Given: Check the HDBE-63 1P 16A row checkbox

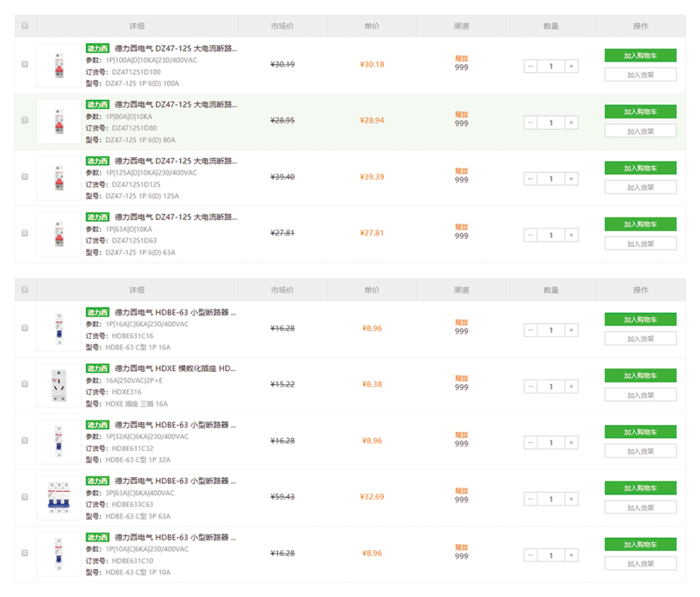Looking at the screenshot, I should coord(25,328).
